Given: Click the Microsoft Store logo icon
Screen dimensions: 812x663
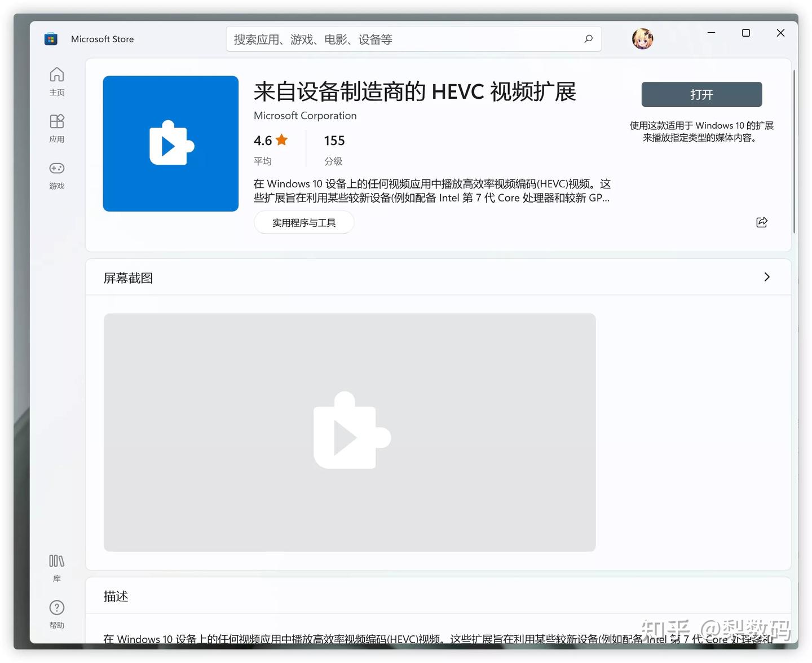Looking at the screenshot, I should pyautogui.click(x=51, y=38).
